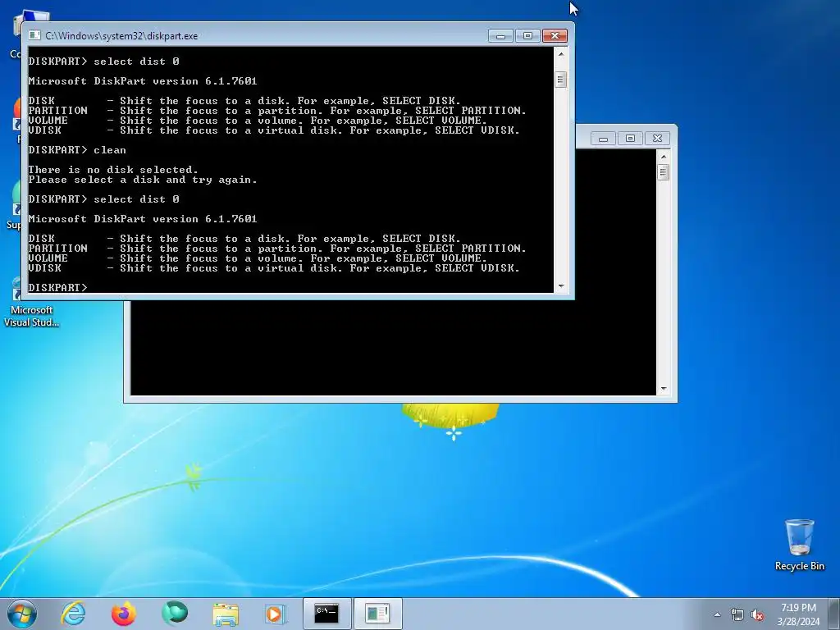Maximize the diskpart.exe window
Viewport: 840px width, 630px height.
(x=527, y=36)
